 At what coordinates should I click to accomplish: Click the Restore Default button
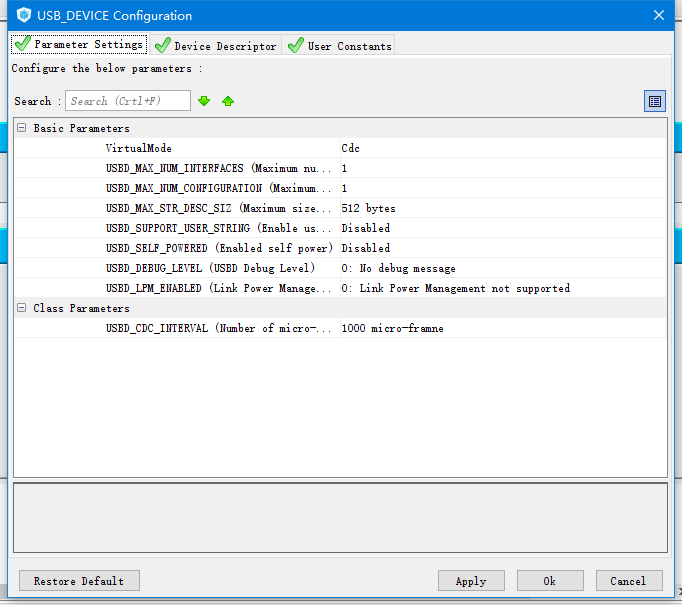pos(79,581)
